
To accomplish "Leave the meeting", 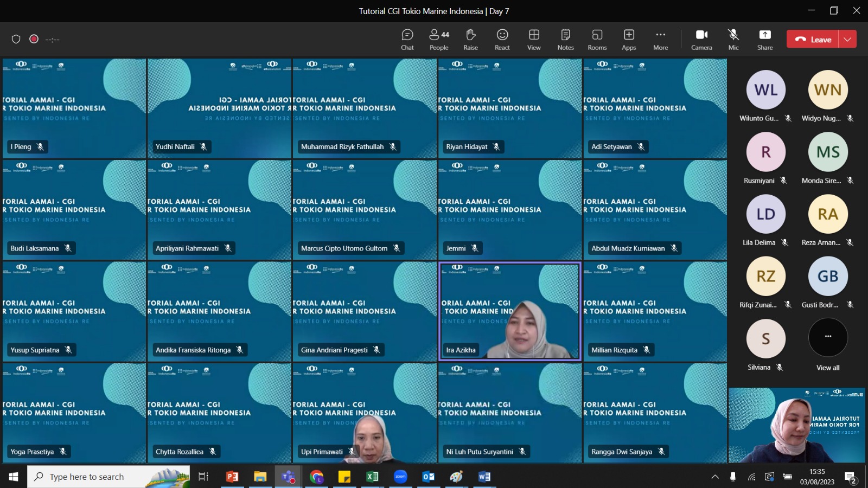I will [x=813, y=39].
